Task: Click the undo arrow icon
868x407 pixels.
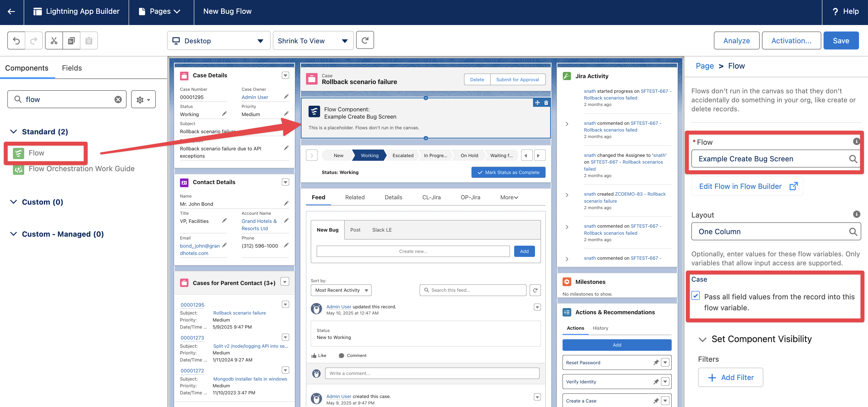Action: tap(16, 41)
